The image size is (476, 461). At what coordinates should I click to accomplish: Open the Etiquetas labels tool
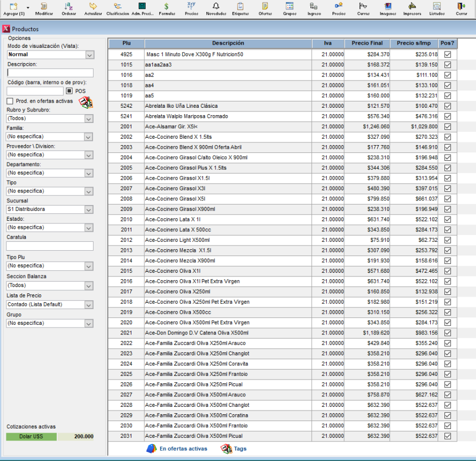241,7
